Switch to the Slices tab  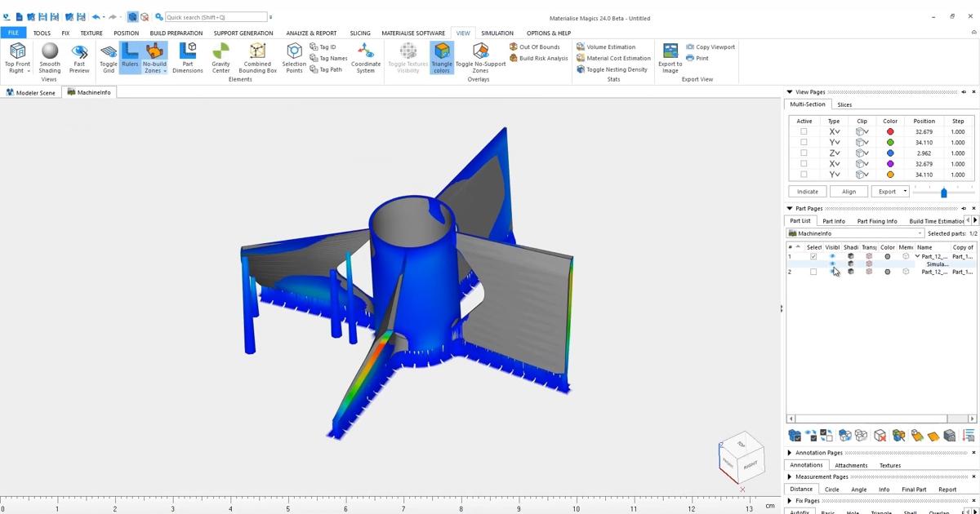pos(844,104)
